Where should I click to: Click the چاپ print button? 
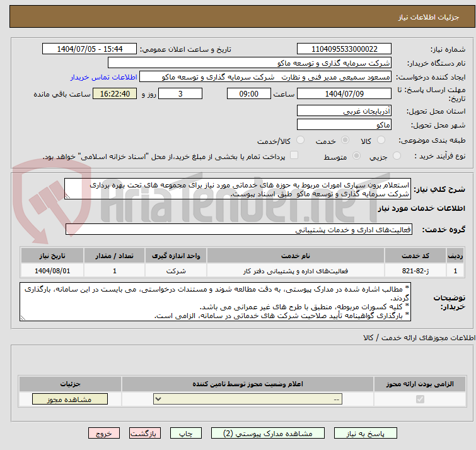pyautogui.click(x=186, y=434)
